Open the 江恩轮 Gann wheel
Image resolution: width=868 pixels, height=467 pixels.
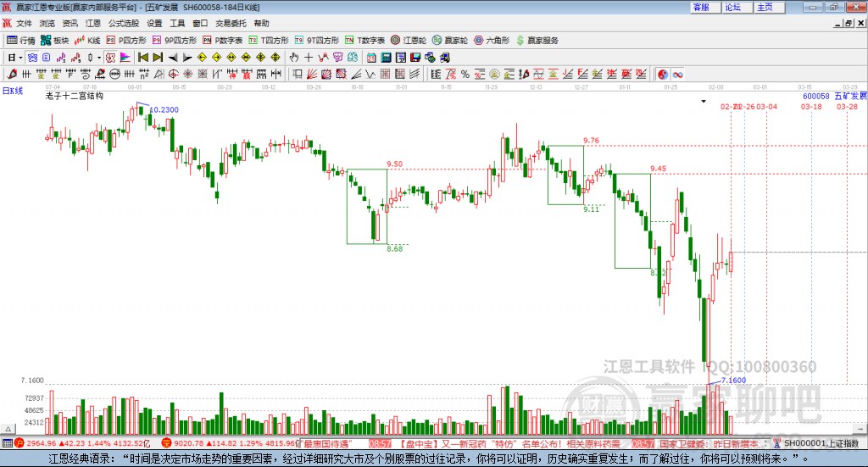point(409,41)
